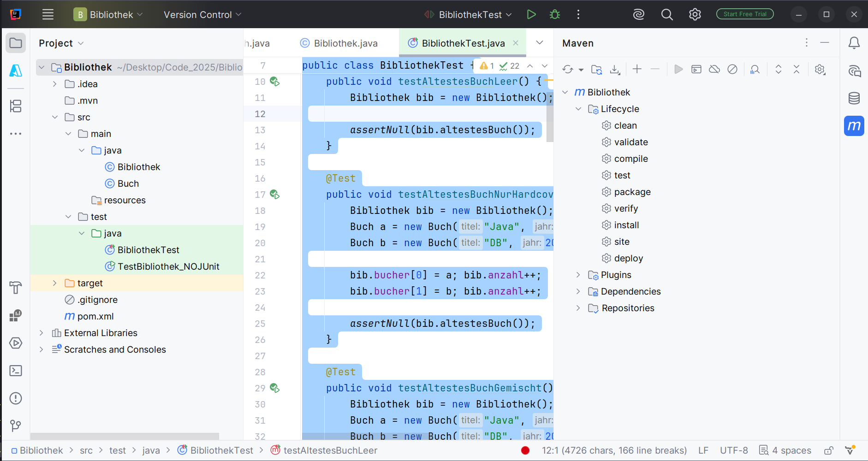Click the Project panel horizontal scrollbar
Image resolution: width=868 pixels, height=461 pixels.
pos(125,436)
